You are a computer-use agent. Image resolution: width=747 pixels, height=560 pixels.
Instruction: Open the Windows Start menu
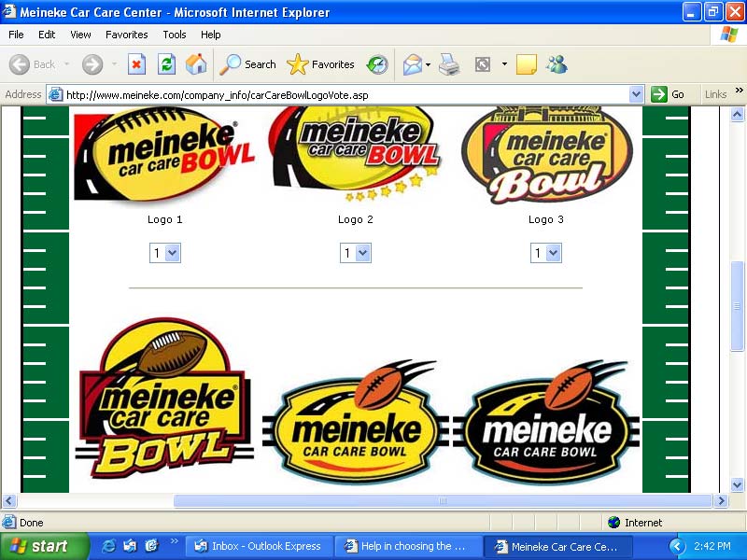(44, 546)
